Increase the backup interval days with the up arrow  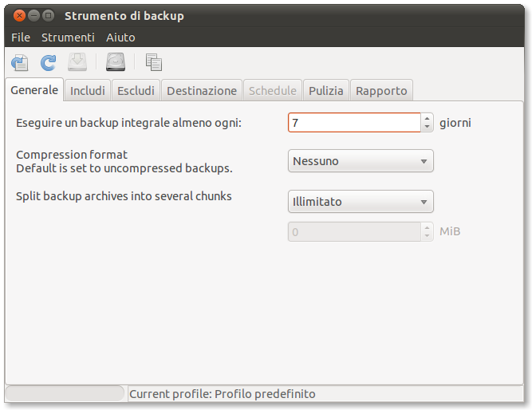(x=428, y=118)
